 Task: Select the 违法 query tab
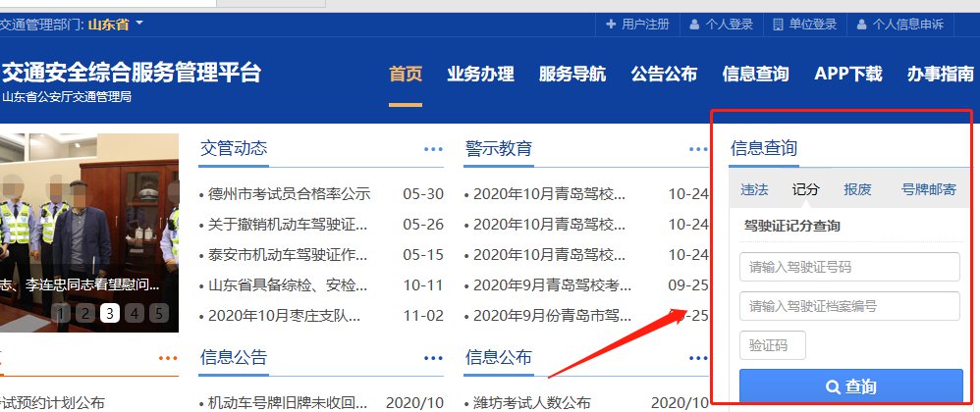point(754,189)
